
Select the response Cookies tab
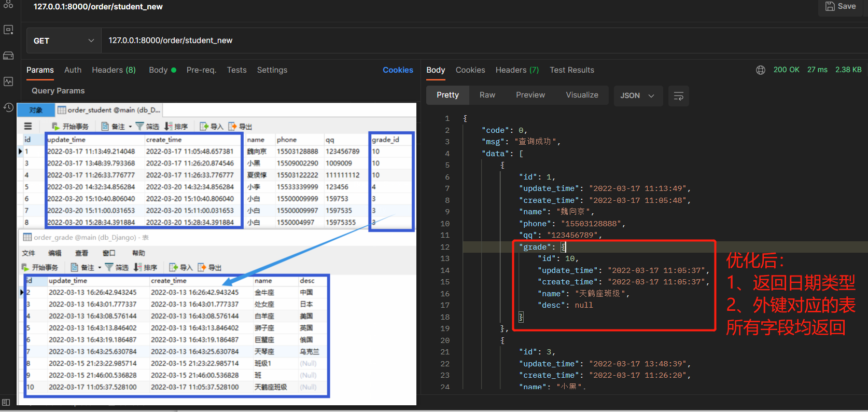coord(470,70)
